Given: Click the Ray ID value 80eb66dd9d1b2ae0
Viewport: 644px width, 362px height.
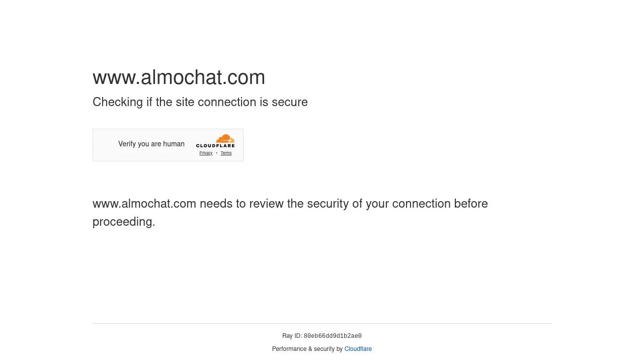Looking at the screenshot, I should (333, 336).
